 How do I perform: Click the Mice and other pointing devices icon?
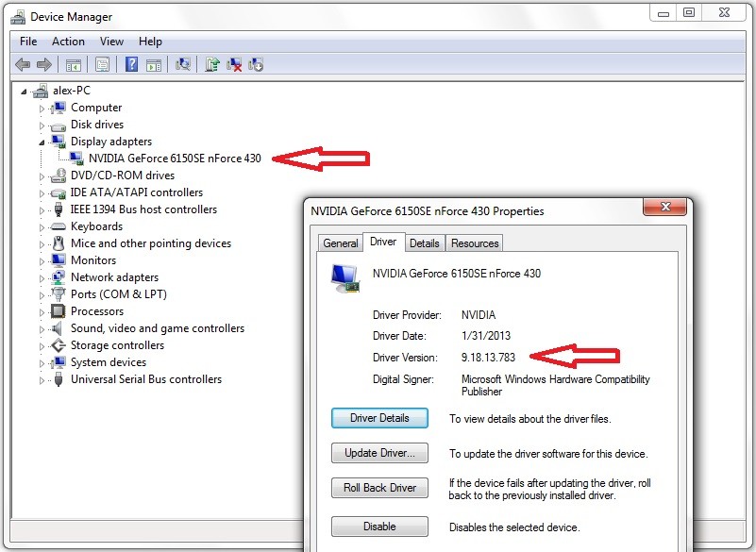point(59,243)
